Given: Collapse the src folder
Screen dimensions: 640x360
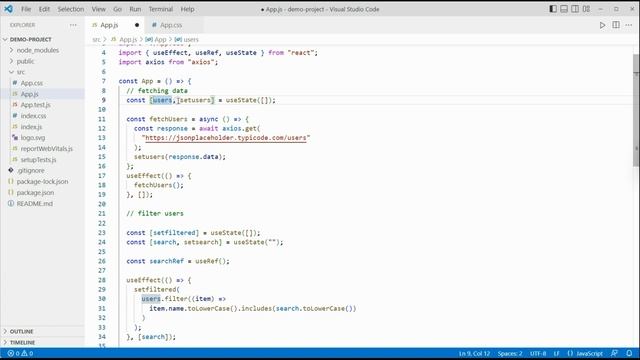Looking at the screenshot, I should tap(20, 72).
